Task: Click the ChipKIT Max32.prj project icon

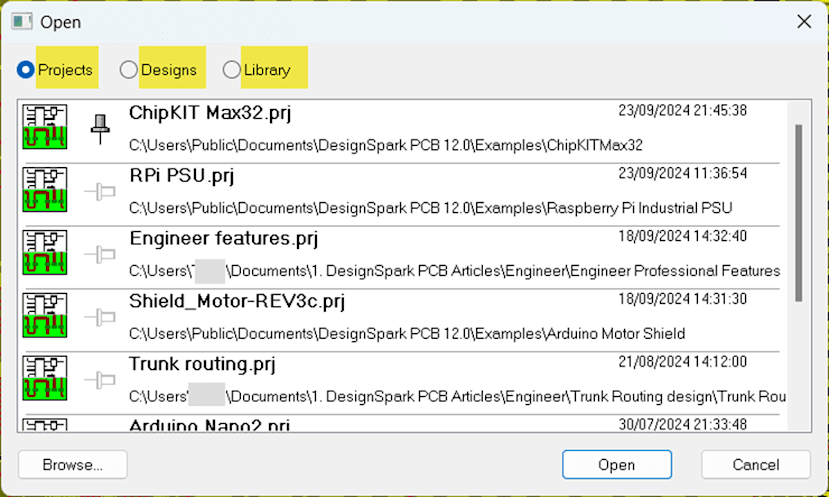Action: click(45, 127)
